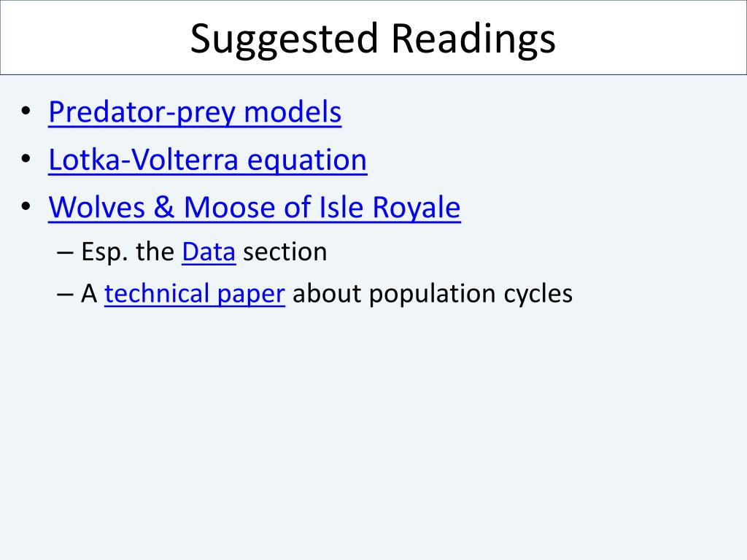Screen dimensions: 747x560
Task: Select the word Suggested in the title
Action: click(284, 40)
